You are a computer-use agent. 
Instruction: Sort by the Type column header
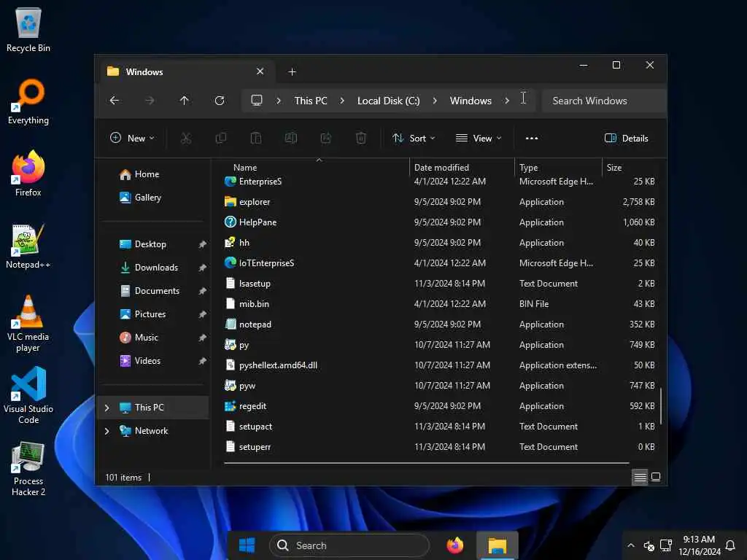528,168
